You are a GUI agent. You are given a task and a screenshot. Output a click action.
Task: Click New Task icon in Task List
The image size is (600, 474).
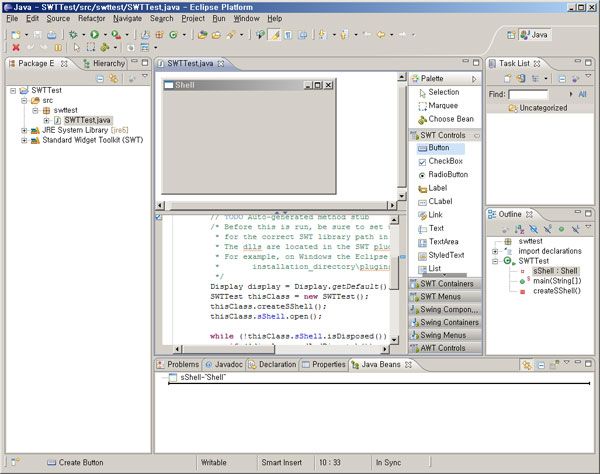[x=507, y=79]
